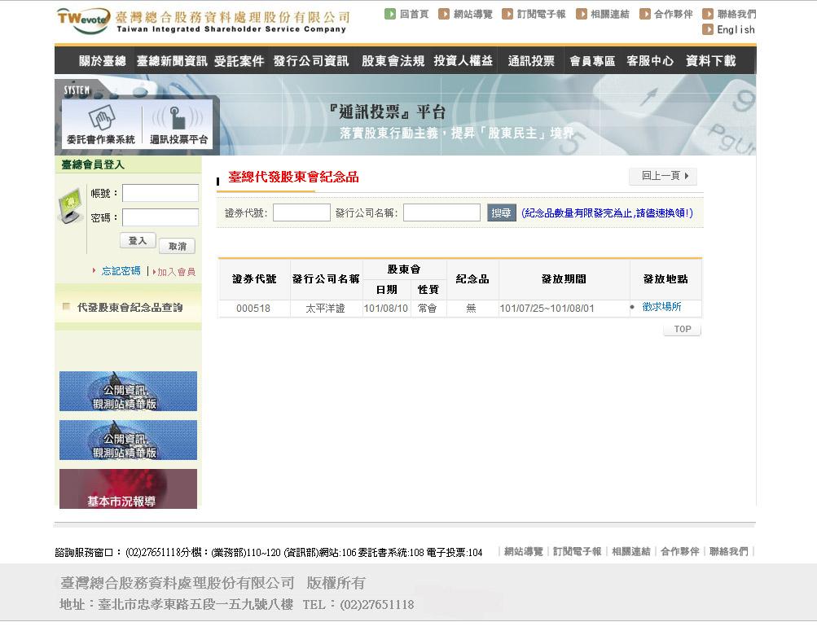
Task: Open the 資料下載 menu
Action: coord(711,61)
